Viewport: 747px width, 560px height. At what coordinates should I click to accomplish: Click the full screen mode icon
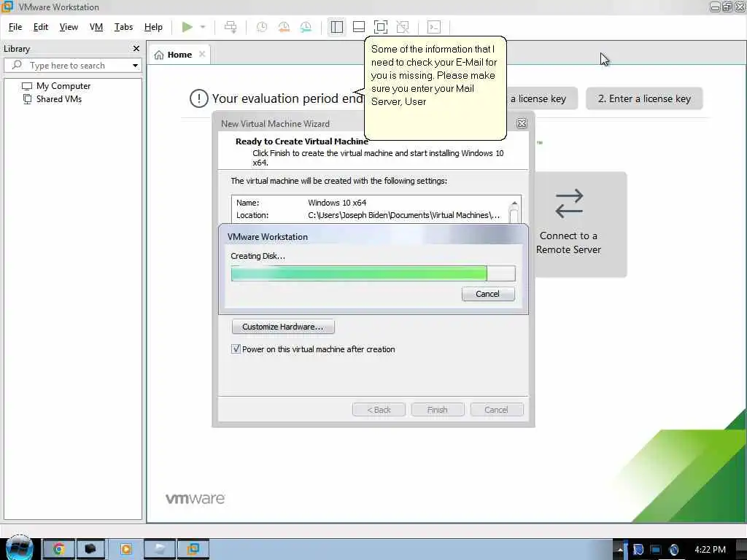tap(381, 27)
